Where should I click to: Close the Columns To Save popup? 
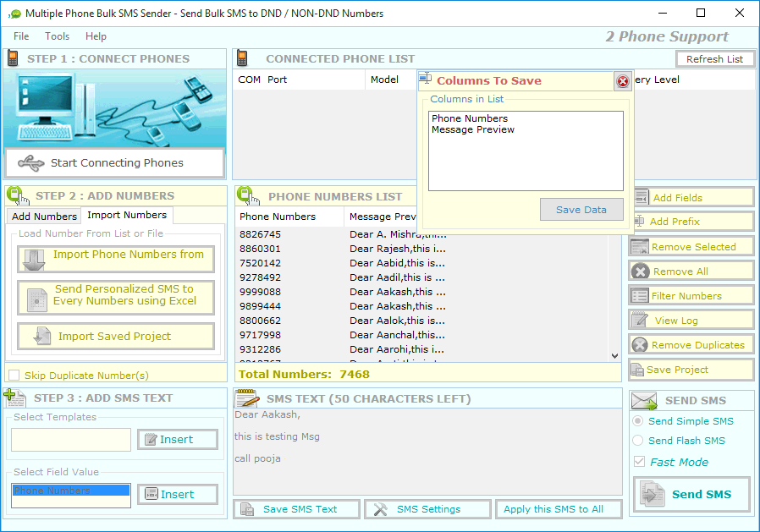pyautogui.click(x=622, y=81)
